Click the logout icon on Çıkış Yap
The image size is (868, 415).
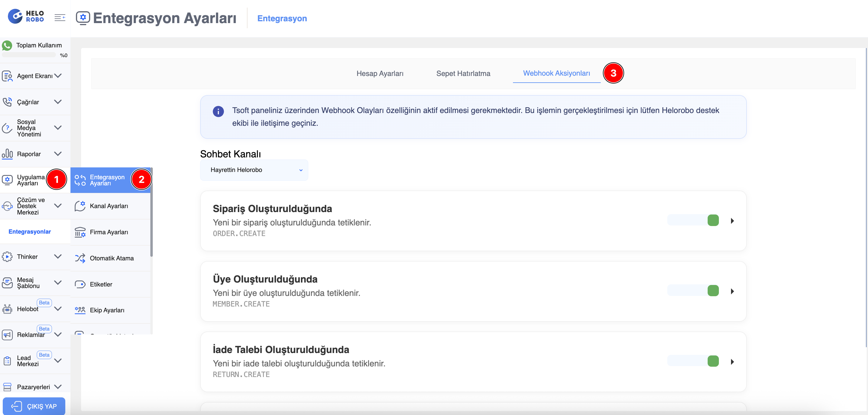coord(16,406)
